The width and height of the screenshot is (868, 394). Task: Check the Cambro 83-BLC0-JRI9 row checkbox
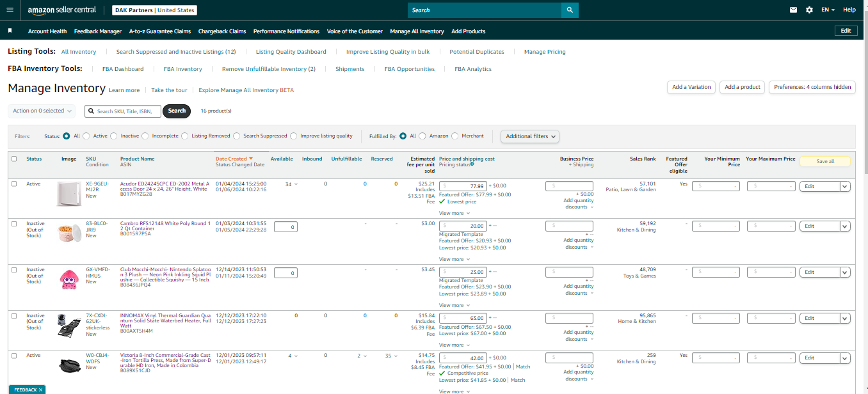[x=14, y=223]
